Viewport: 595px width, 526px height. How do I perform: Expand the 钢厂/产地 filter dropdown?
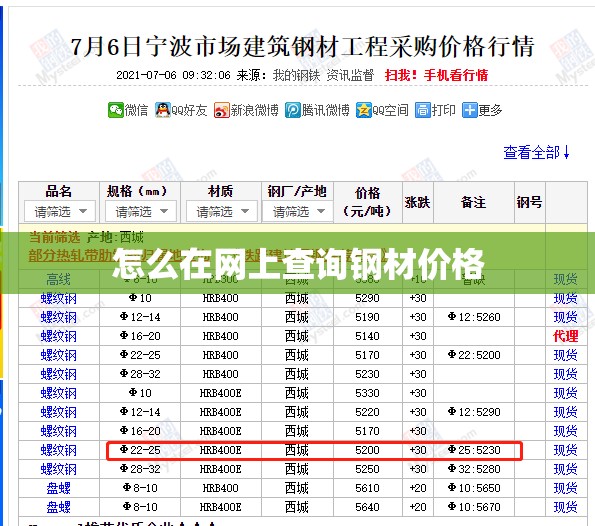[298, 211]
